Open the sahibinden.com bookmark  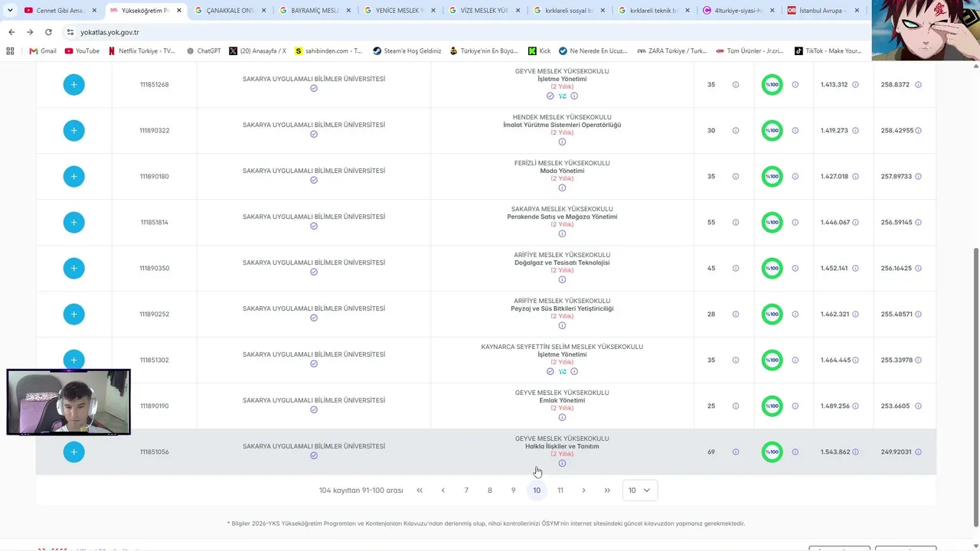tap(328, 51)
